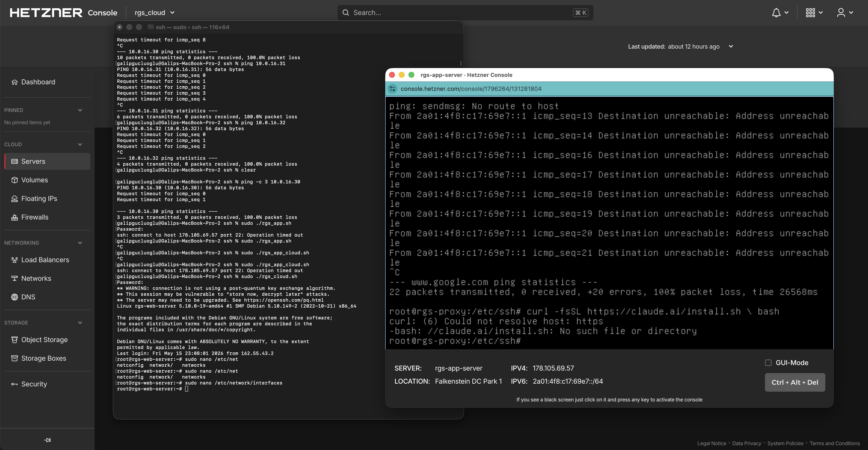Click the Dashboard home icon

(x=15, y=82)
